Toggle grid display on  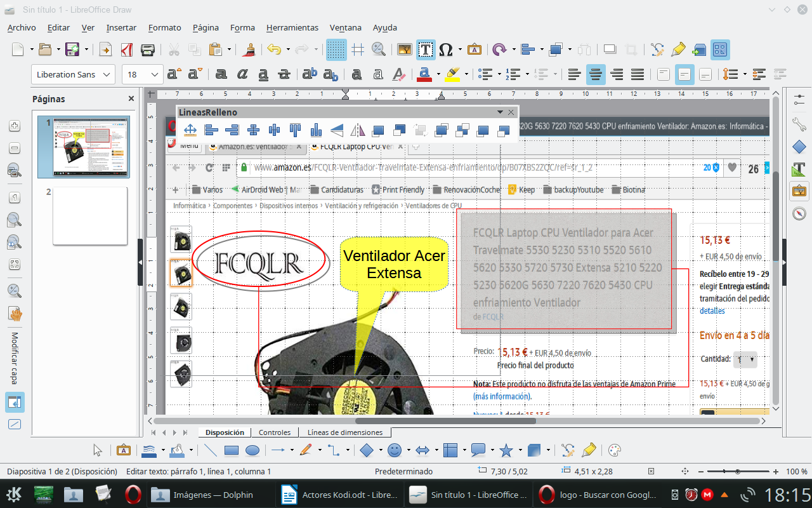[x=336, y=50]
